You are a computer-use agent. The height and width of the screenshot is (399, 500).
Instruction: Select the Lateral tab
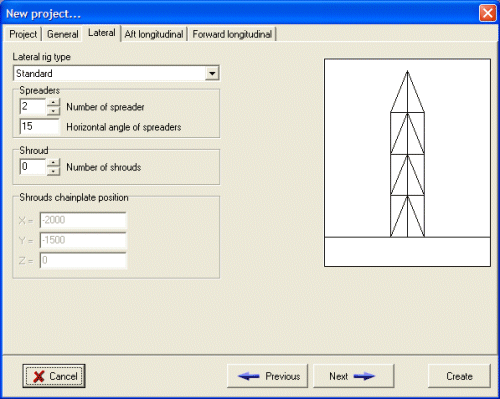(x=102, y=33)
